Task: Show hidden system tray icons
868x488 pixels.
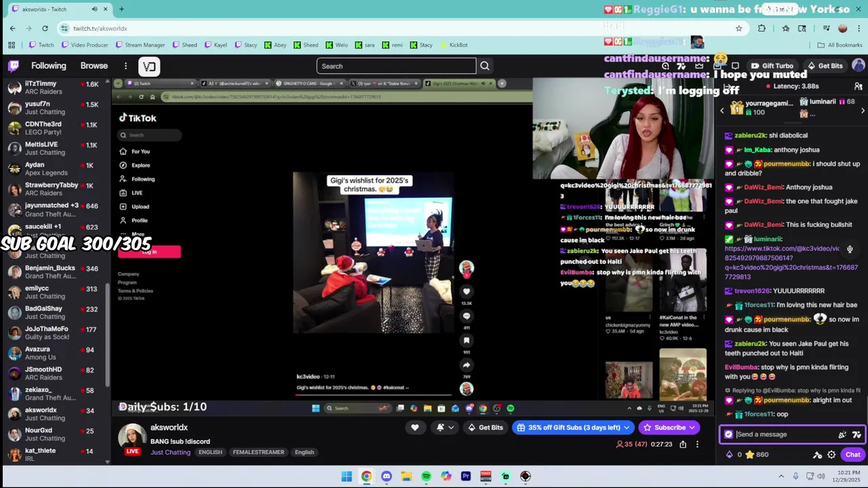Action: [x=781, y=476]
